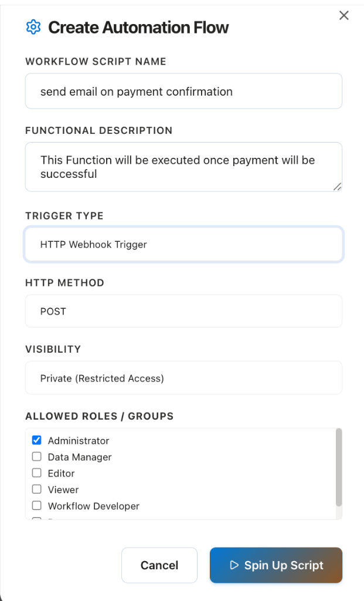
Task: Uncheck the Administrator role checkbox
Action: (37, 440)
